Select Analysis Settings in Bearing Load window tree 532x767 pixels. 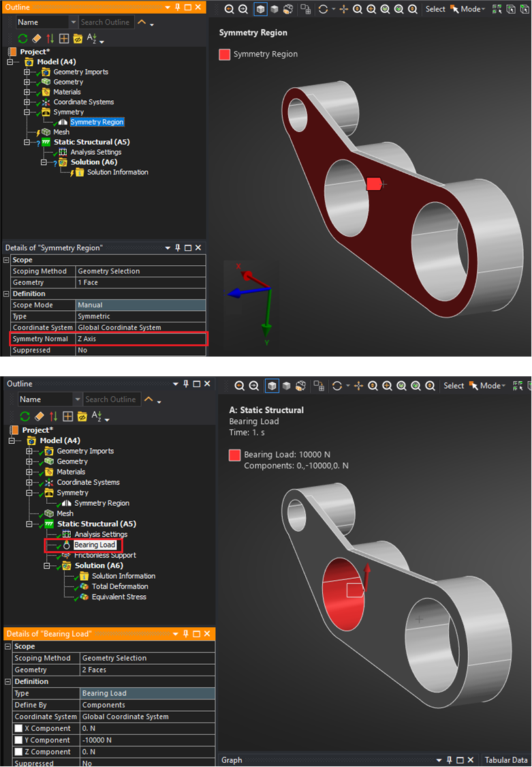(x=101, y=535)
